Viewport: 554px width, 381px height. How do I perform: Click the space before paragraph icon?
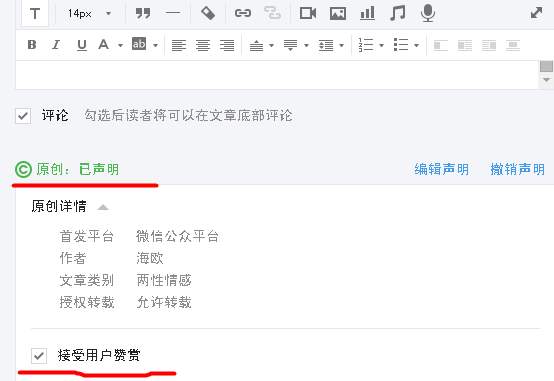pyautogui.click(x=257, y=45)
